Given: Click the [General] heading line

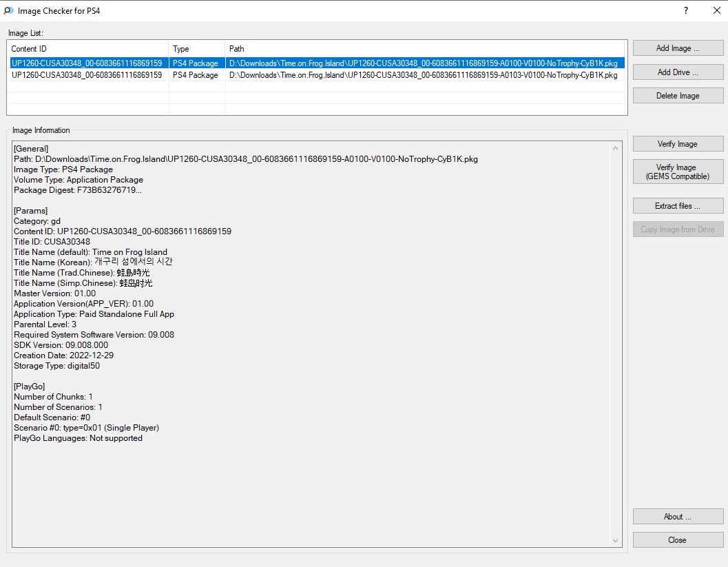Looking at the screenshot, I should 31,149.
